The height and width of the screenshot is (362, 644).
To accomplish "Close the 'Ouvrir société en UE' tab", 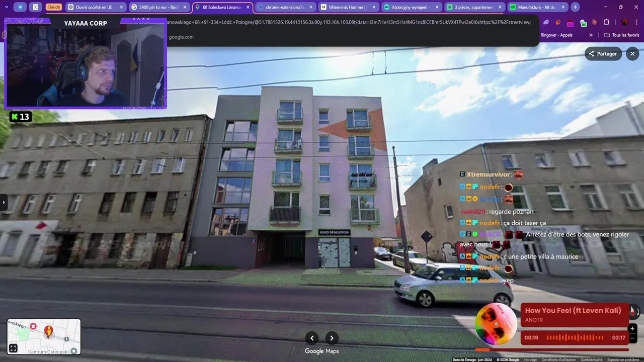I will coord(121,7).
